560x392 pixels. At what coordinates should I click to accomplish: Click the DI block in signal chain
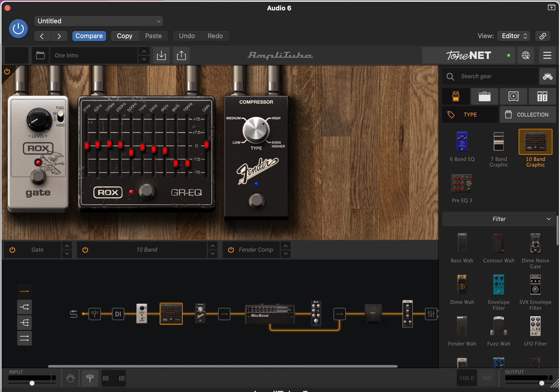click(118, 314)
